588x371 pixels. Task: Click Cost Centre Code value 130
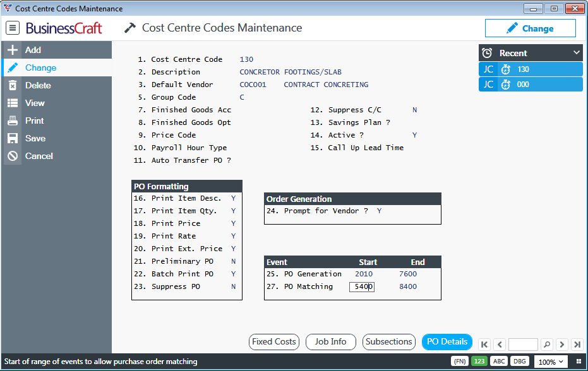246,59
